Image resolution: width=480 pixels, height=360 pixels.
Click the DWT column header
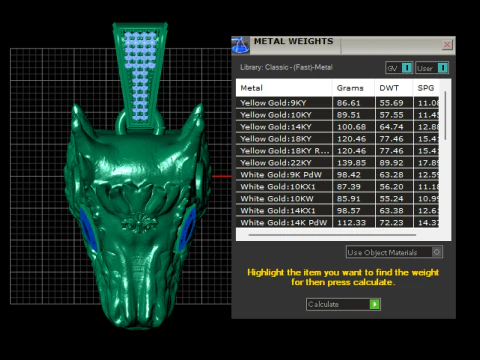pos(394,88)
